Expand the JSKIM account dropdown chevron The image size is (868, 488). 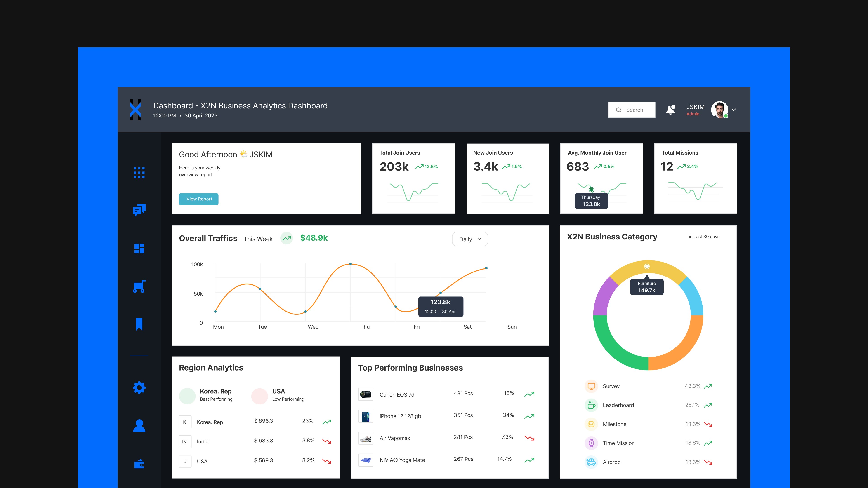point(734,110)
